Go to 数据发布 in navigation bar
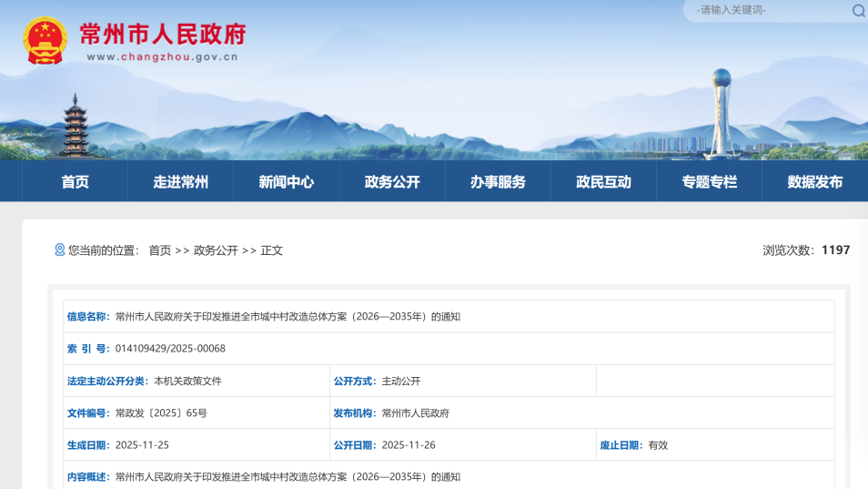Screen dimensions: 868x489 [814, 182]
